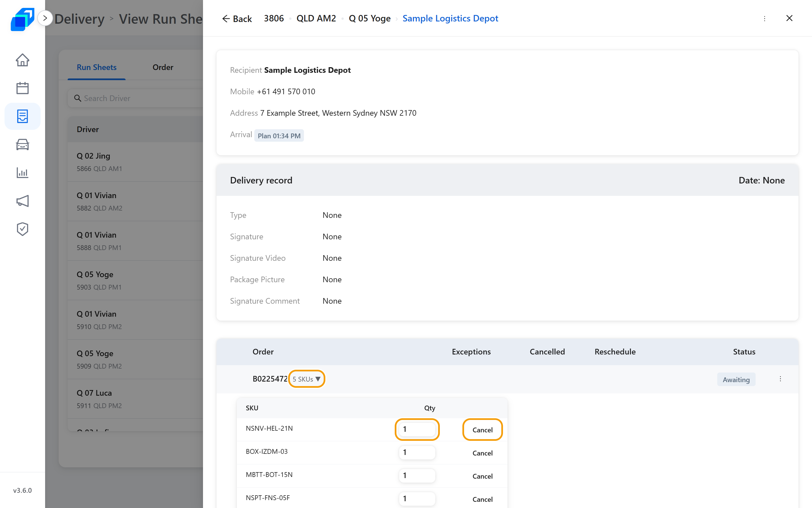Expand sidebar with the chevron arrow button

coord(45,18)
